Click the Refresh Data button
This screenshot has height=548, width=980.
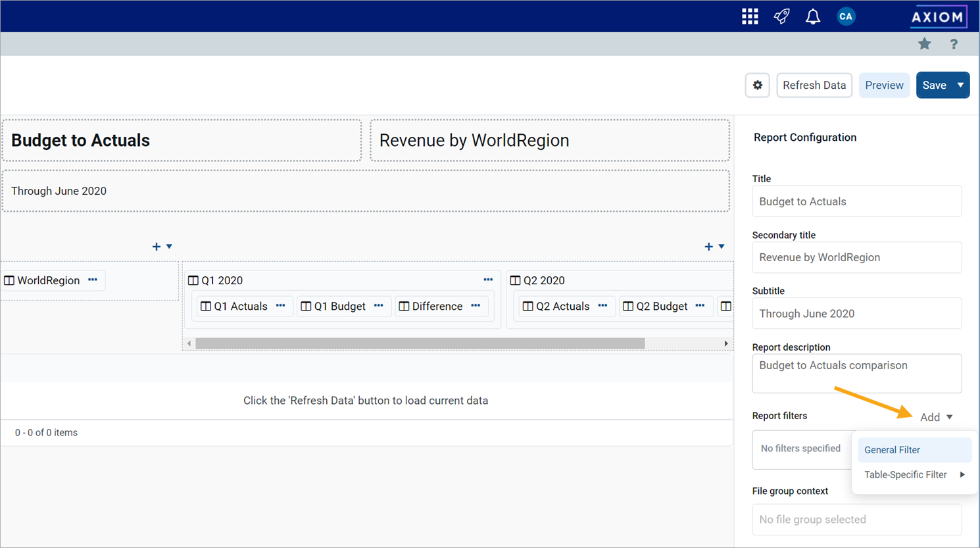click(814, 85)
